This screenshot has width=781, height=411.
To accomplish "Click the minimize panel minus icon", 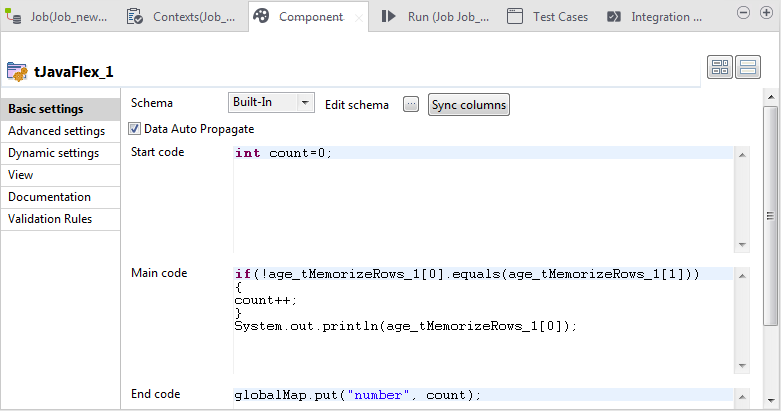I will click(x=742, y=12).
